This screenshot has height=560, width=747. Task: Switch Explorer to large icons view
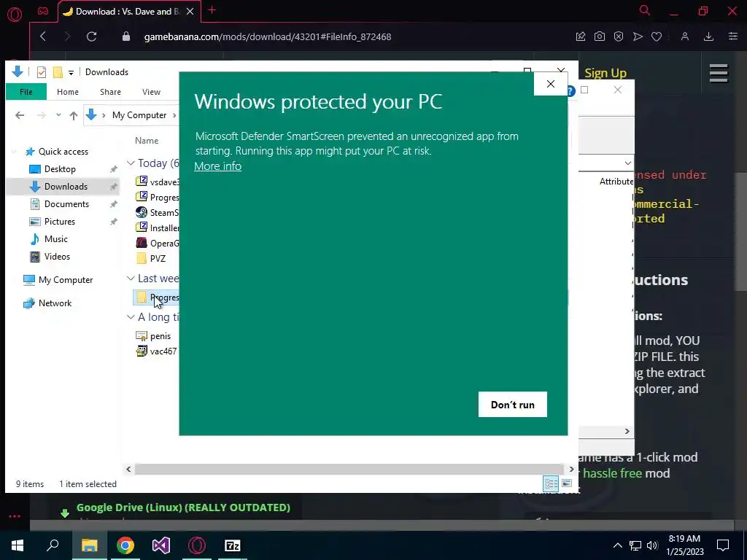[566, 484]
